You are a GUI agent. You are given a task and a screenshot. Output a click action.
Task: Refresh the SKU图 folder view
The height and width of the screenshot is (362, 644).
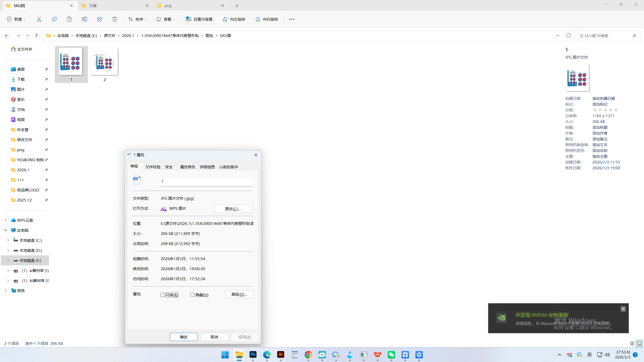(x=569, y=35)
